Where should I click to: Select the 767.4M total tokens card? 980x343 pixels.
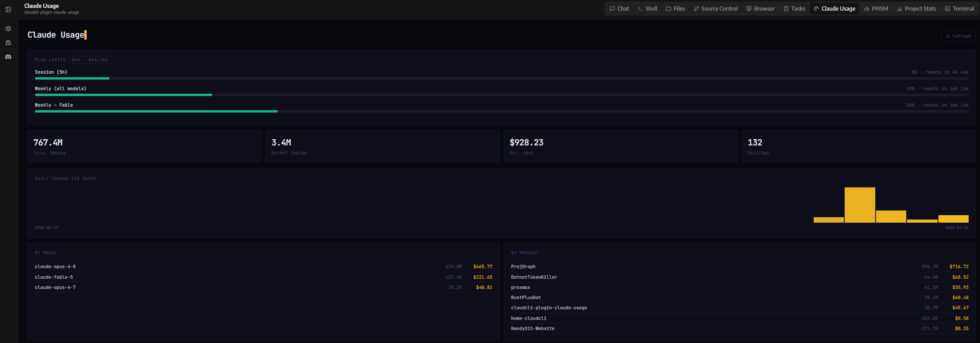click(x=144, y=146)
